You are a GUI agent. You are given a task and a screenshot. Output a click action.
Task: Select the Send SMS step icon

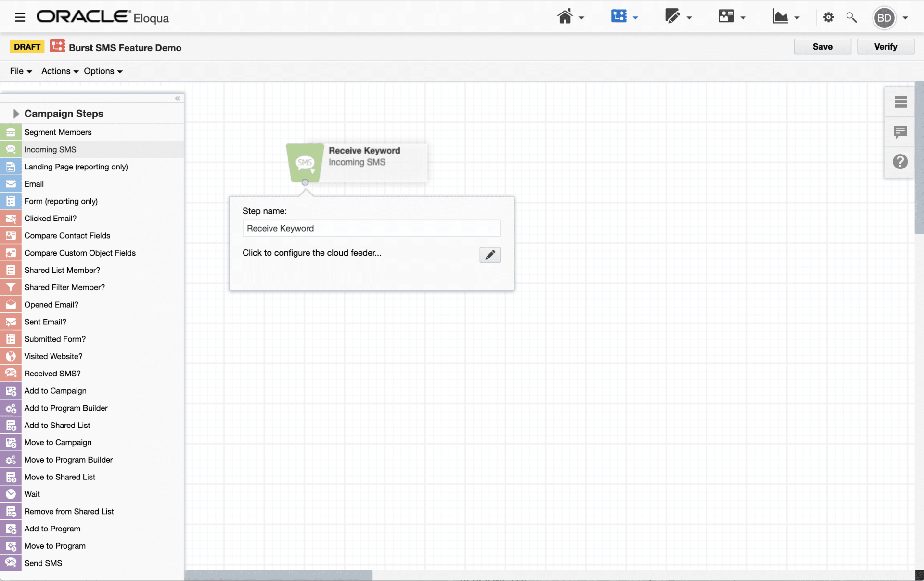coord(11,563)
